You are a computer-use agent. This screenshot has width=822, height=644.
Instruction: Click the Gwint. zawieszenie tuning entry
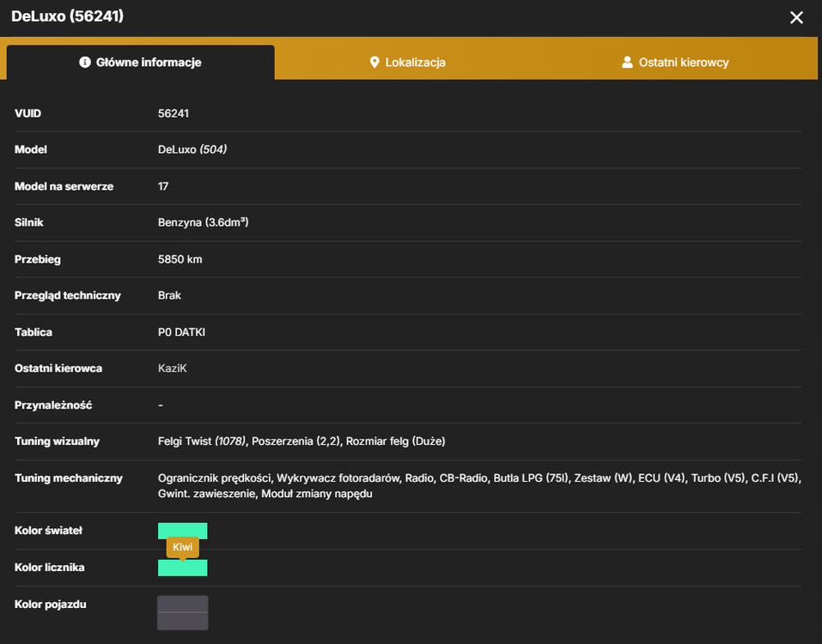pos(206,494)
